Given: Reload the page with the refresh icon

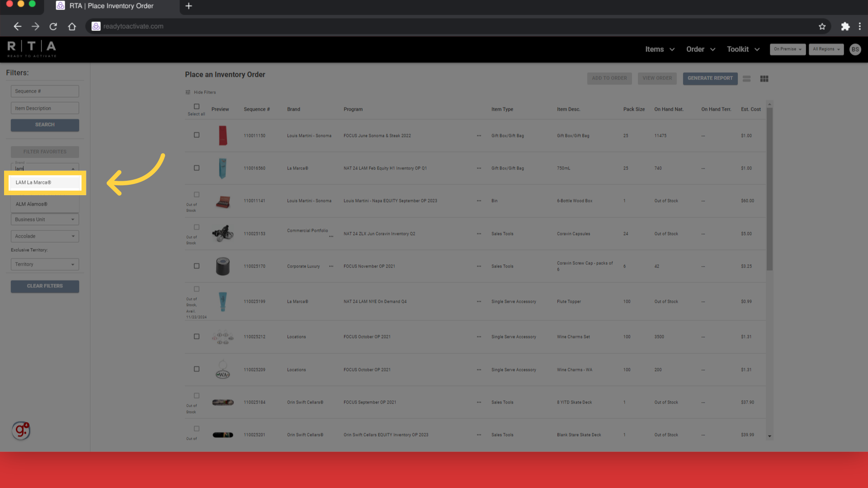Looking at the screenshot, I should [x=53, y=26].
